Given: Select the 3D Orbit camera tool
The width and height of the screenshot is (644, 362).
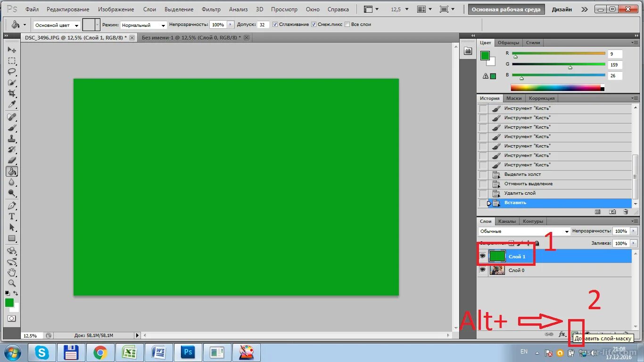Looking at the screenshot, I should [12, 262].
